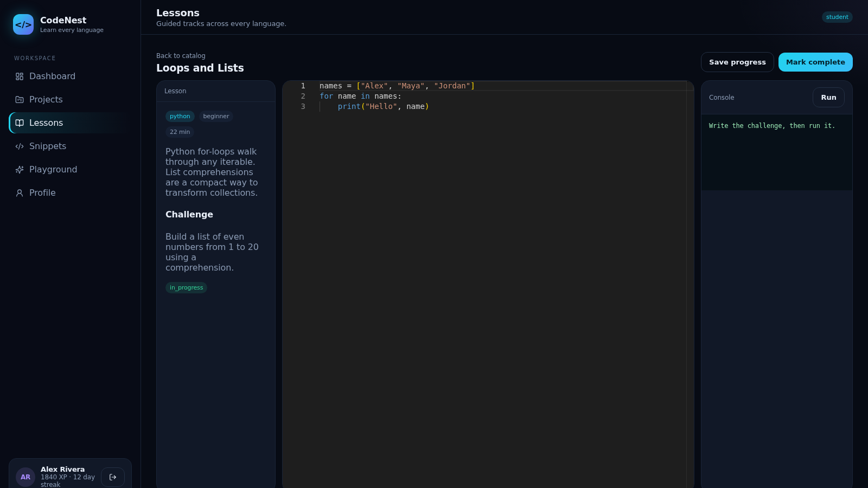Click the print statement line
Viewport: 868px width, 488px height.
(x=383, y=107)
